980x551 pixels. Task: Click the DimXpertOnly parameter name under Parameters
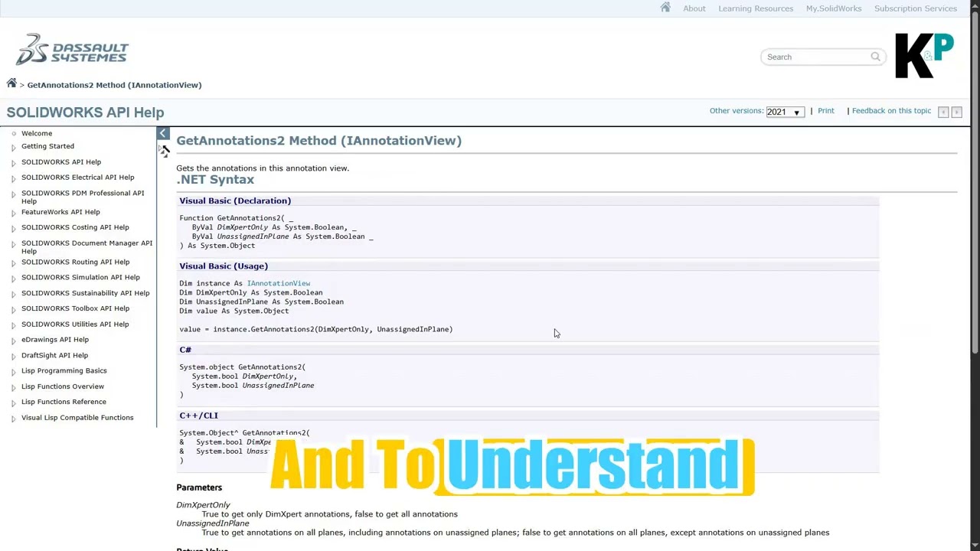click(x=203, y=505)
